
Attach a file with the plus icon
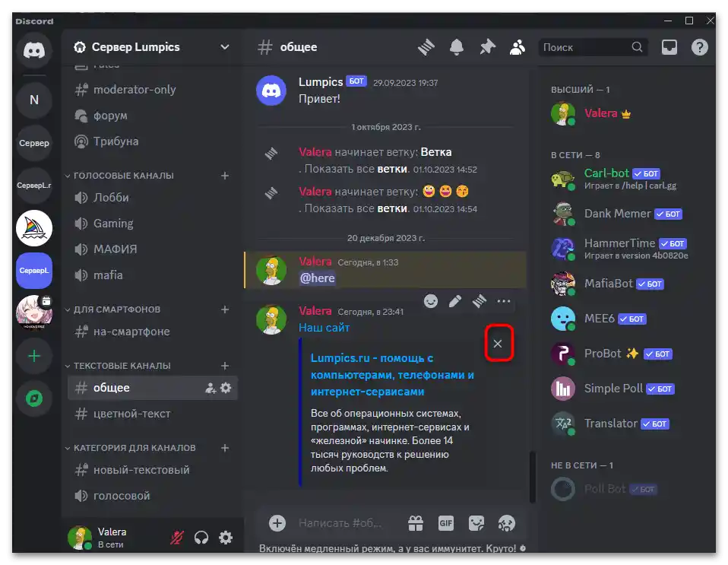point(277,523)
